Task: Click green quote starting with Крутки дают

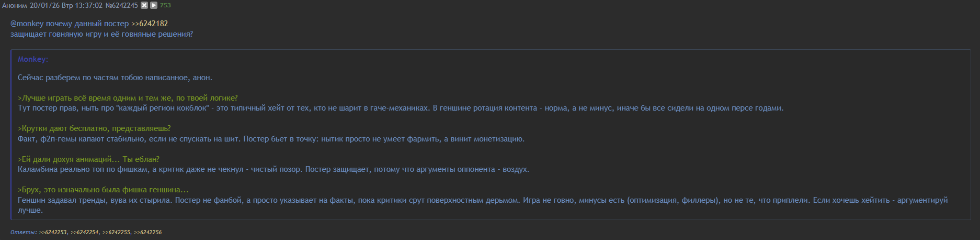Action: click(x=94, y=128)
